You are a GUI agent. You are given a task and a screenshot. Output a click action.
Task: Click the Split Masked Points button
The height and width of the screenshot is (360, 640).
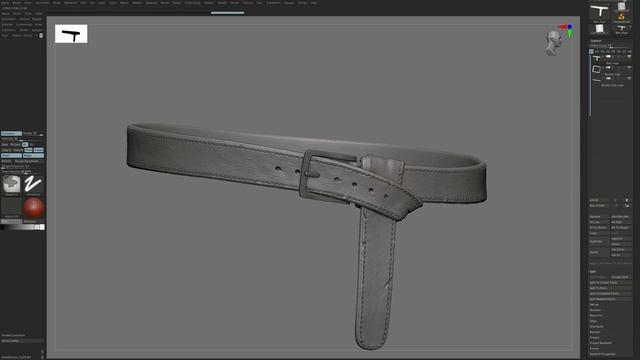(610, 299)
